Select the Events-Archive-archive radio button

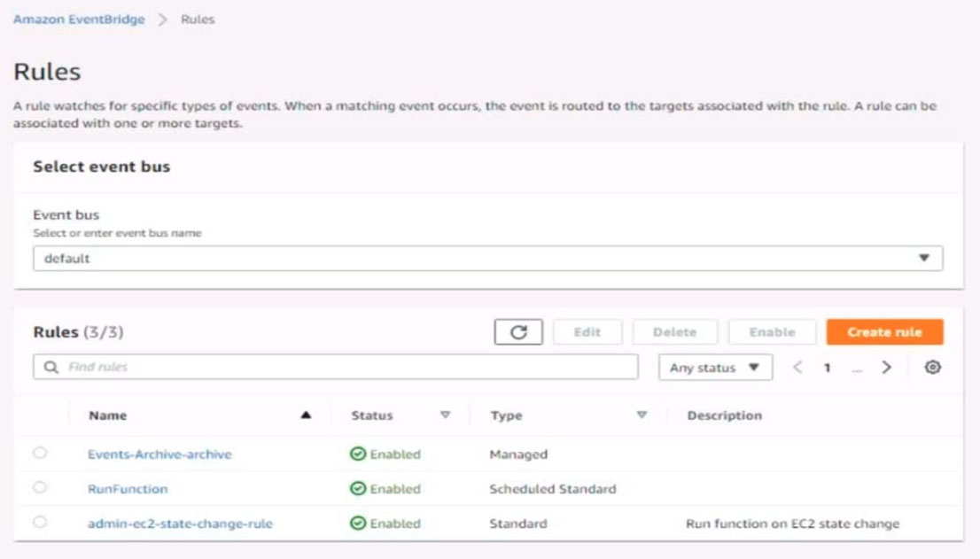tap(40, 453)
